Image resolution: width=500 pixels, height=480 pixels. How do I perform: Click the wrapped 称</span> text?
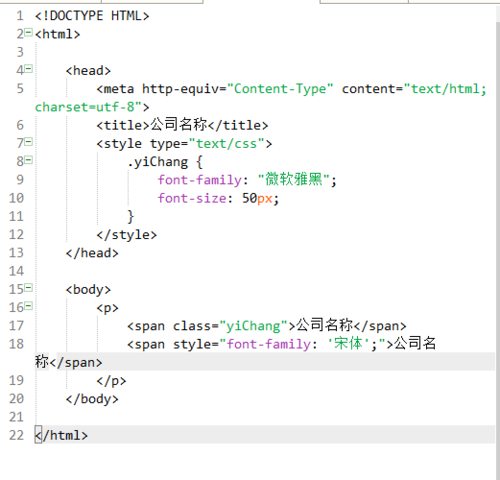pos(69,362)
